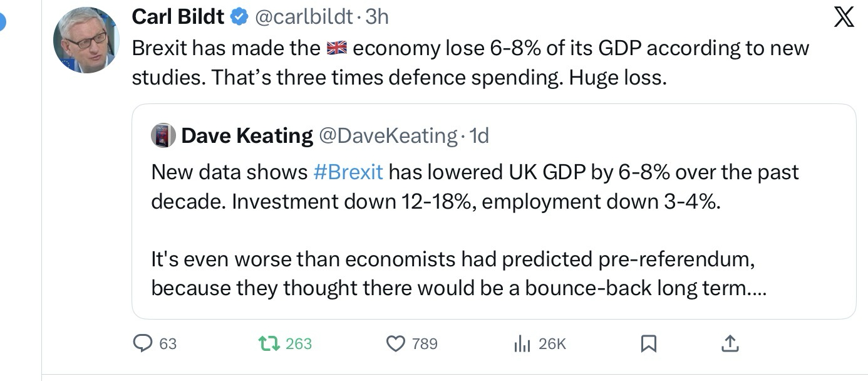
Task: Click the reply comment icon
Action: [143, 343]
